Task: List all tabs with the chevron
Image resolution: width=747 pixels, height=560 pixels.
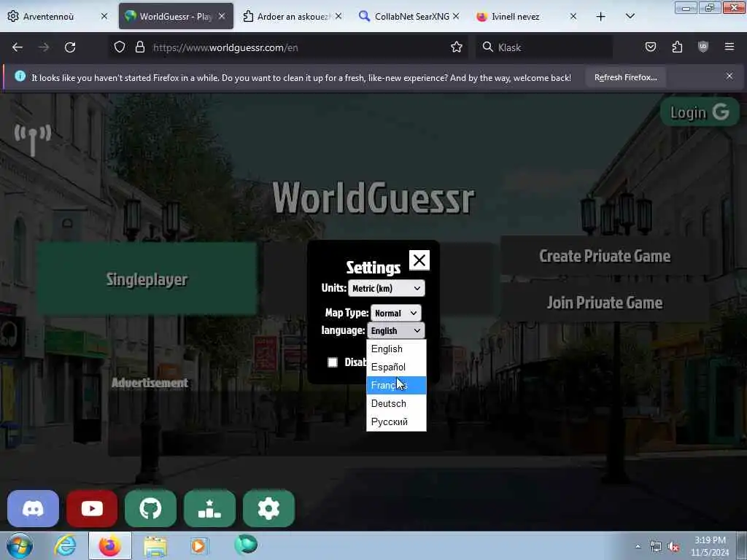Action: (x=630, y=16)
